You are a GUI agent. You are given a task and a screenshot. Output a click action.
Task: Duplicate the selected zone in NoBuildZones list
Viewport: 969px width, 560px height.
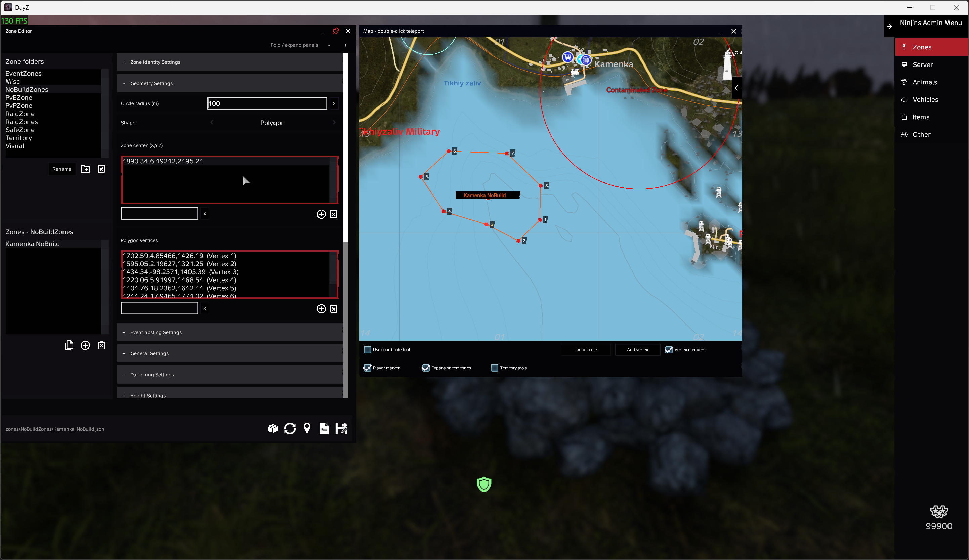click(x=69, y=346)
